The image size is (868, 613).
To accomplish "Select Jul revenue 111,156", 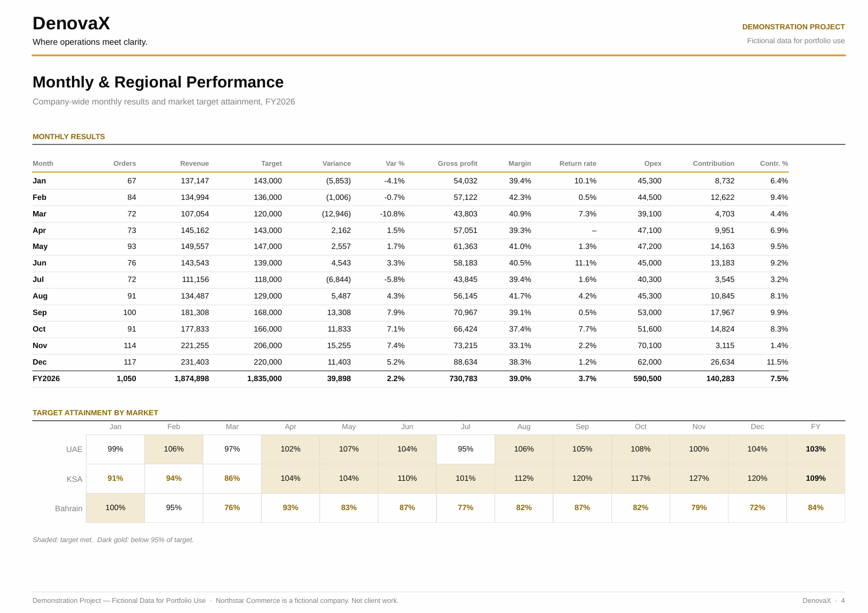I will [x=196, y=279].
